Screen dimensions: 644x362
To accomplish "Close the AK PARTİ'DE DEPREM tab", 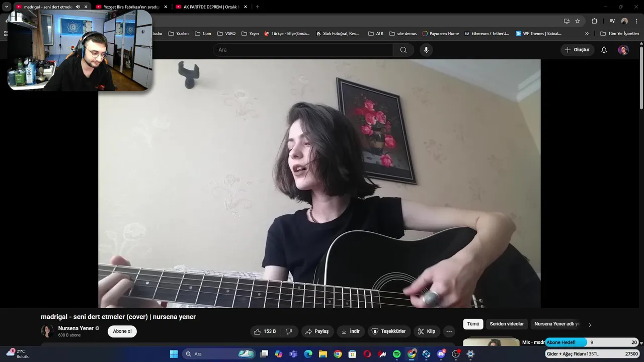I will tap(246, 7).
